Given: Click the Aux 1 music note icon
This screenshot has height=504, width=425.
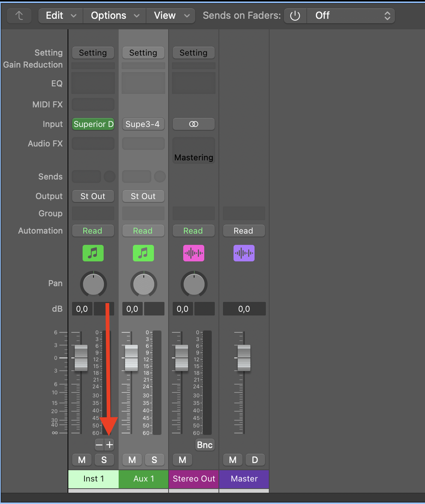Looking at the screenshot, I should pyautogui.click(x=143, y=253).
